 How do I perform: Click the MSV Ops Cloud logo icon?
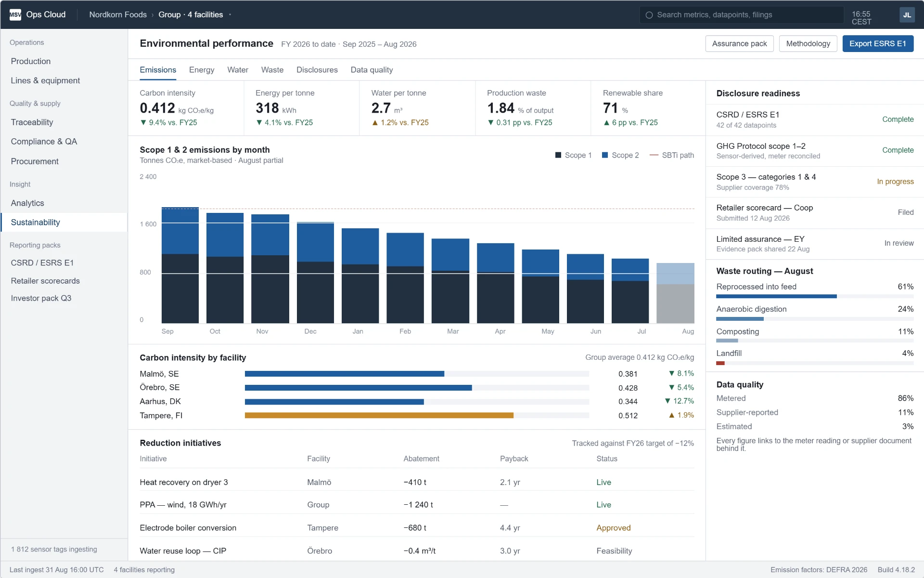pyautogui.click(x=15, y=14)
